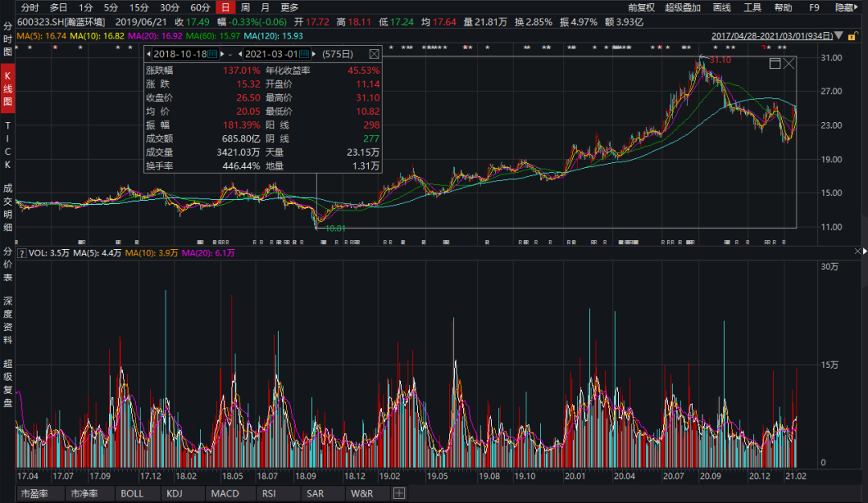
Task: Click the MA(20): 16.92 label
Action: tap(155, 36)
